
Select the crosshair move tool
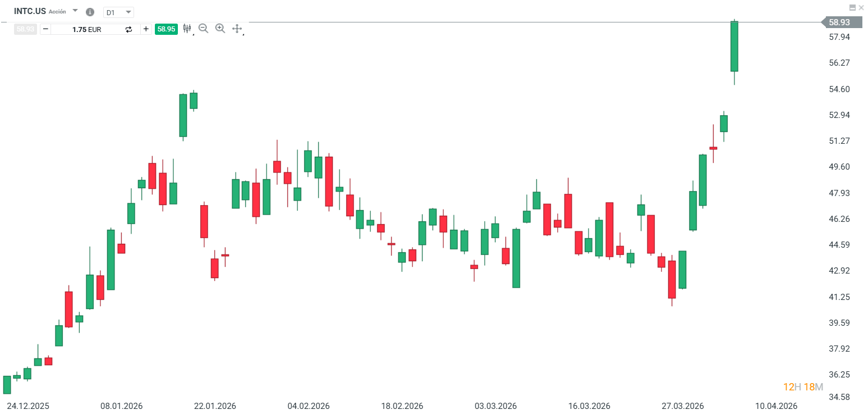(x=237, y=29)
